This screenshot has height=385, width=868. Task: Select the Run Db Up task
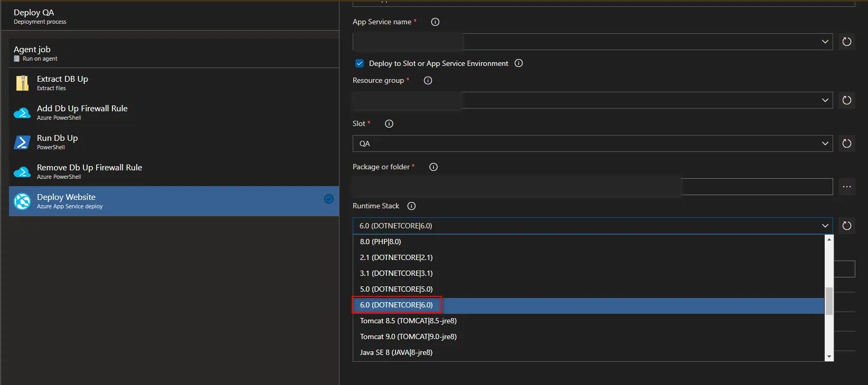(58, 141)
